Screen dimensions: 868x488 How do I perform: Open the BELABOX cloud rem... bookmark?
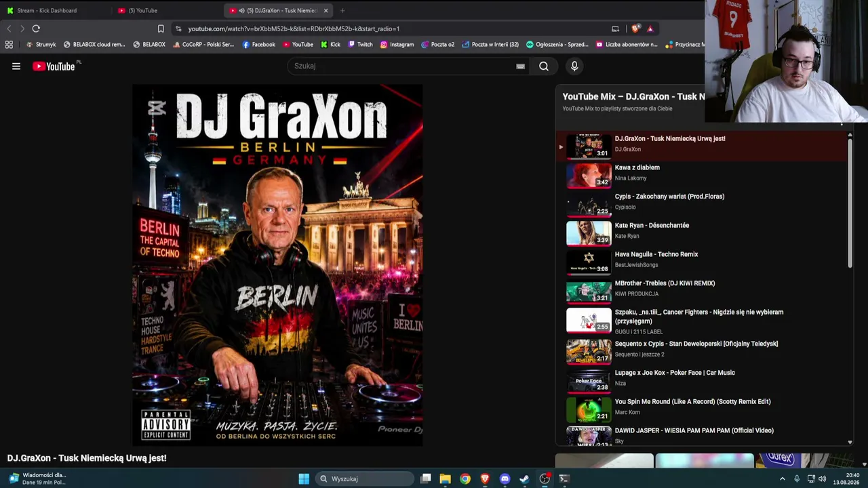click(94, 45)
